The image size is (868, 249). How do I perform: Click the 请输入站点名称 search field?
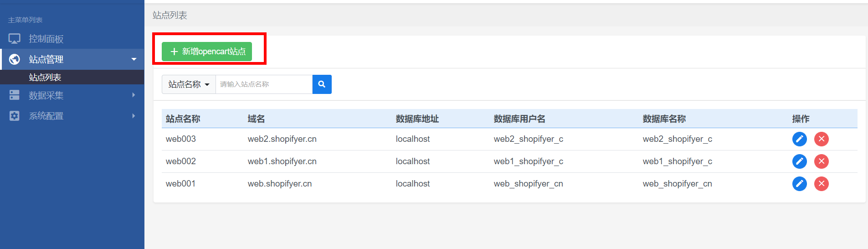point(264,84)
